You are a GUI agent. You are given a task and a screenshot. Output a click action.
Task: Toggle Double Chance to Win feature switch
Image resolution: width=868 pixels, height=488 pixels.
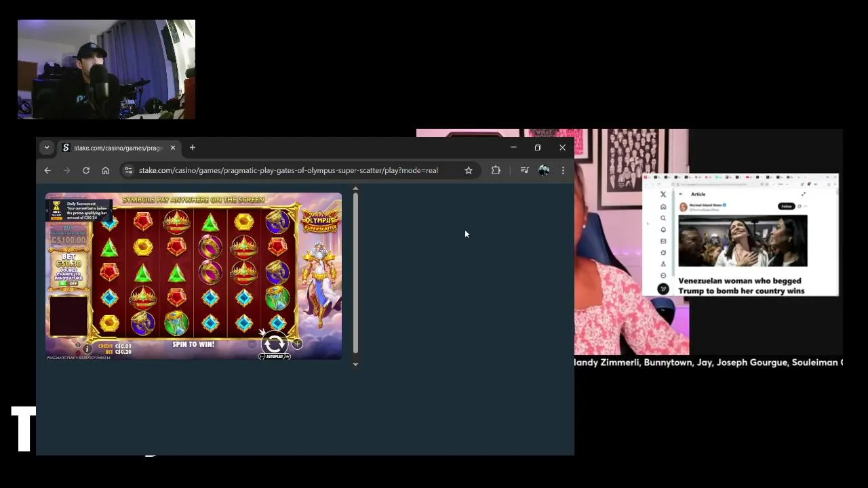[68, 283]
